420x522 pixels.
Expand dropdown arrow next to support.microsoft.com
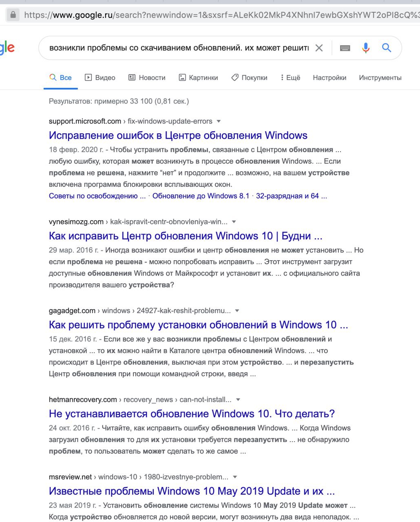(x=219, y=121)
